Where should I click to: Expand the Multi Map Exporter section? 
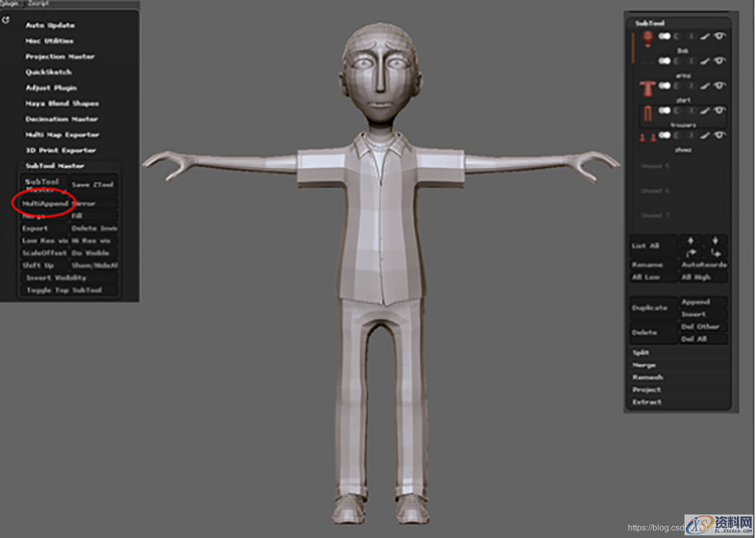[x=62, y=134]
